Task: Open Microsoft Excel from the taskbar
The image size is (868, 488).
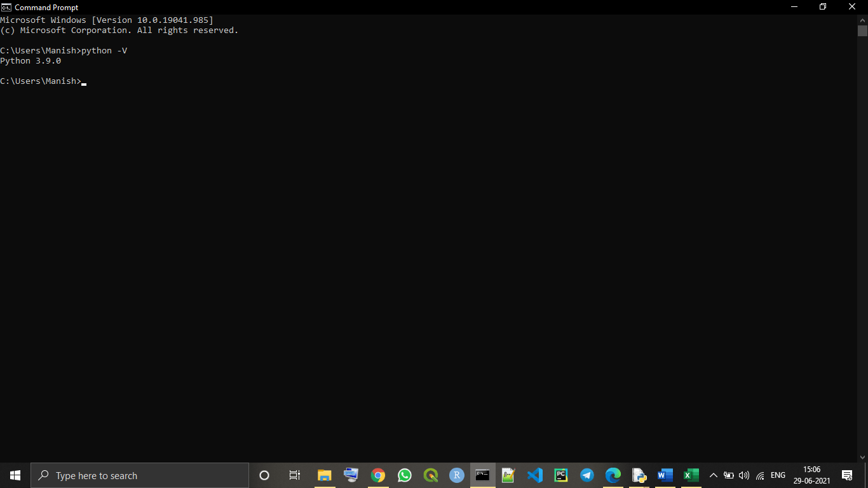Action: tap(691, 475)
